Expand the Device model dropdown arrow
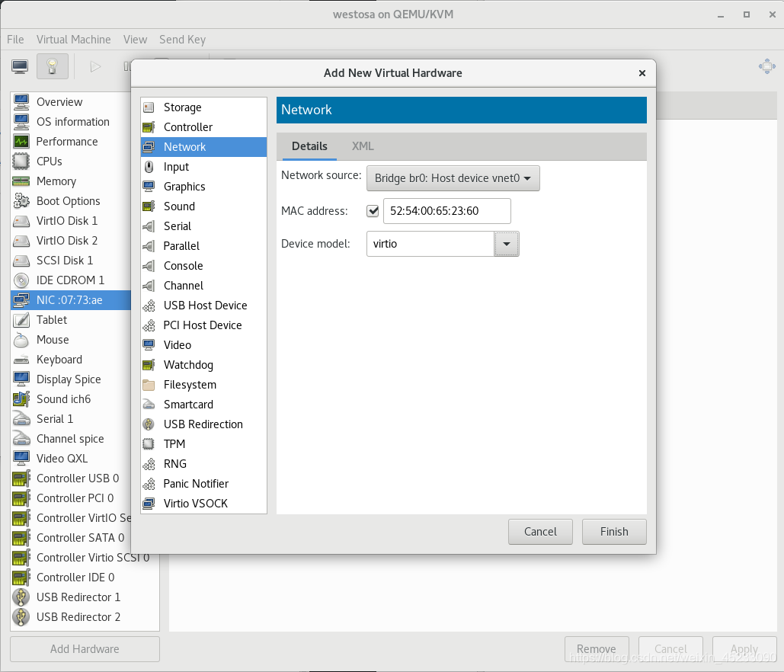The image size is (784, 672). pos(507,244)
